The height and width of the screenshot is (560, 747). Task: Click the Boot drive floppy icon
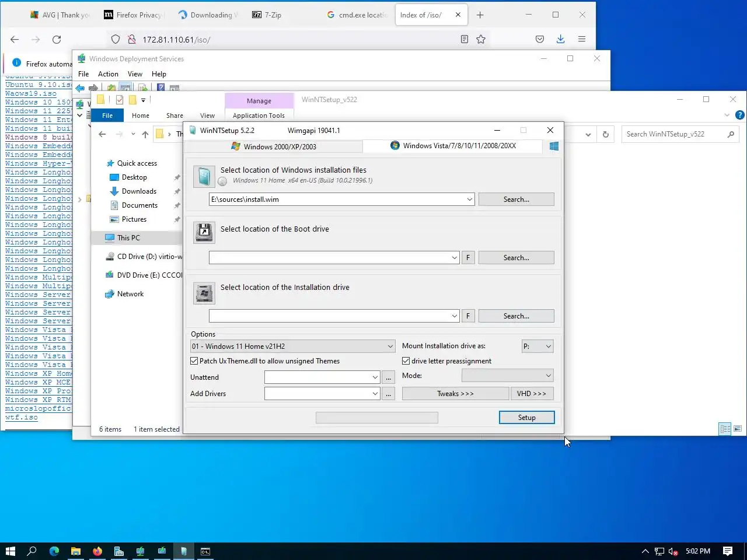[x=204, y=233]
